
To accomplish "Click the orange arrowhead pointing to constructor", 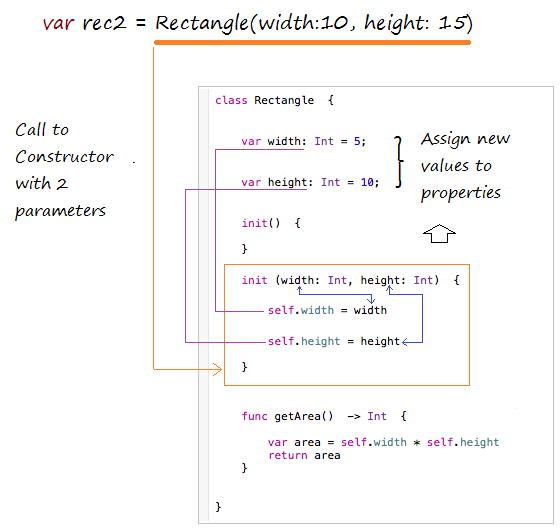I will pos(218,369).
